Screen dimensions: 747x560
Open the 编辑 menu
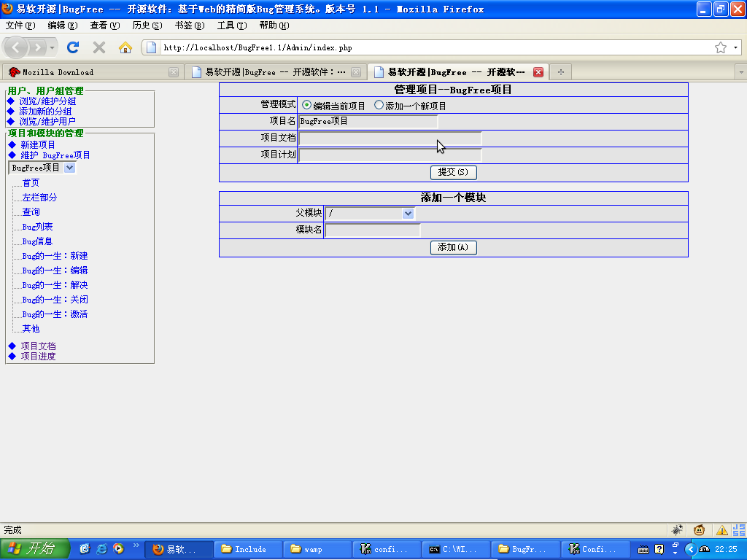pyautogui.click(x=63, y=26)
